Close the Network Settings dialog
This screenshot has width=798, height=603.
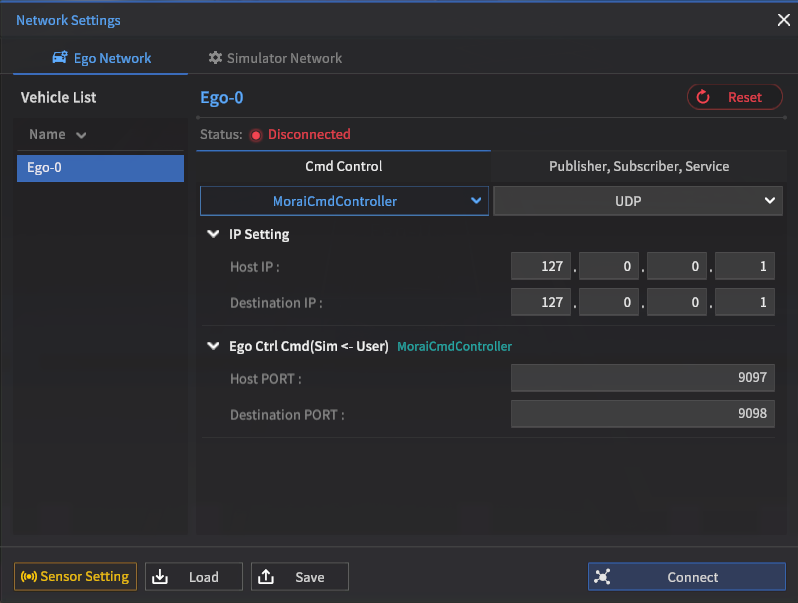[784, 20]
